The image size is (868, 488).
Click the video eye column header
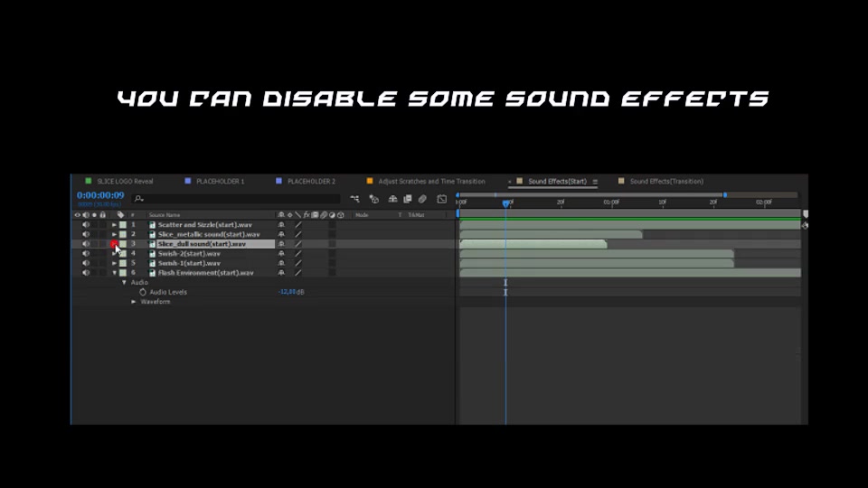point(78,215)
